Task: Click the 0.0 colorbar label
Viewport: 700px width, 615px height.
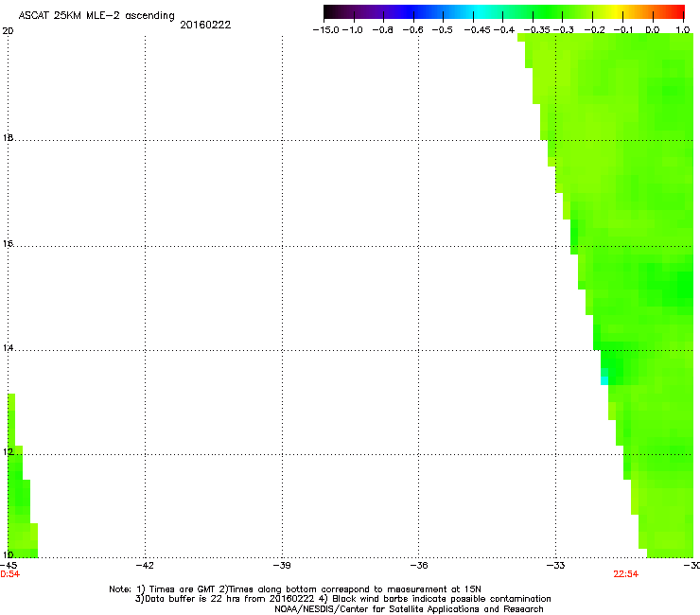Action: click(x=653, y=30)
